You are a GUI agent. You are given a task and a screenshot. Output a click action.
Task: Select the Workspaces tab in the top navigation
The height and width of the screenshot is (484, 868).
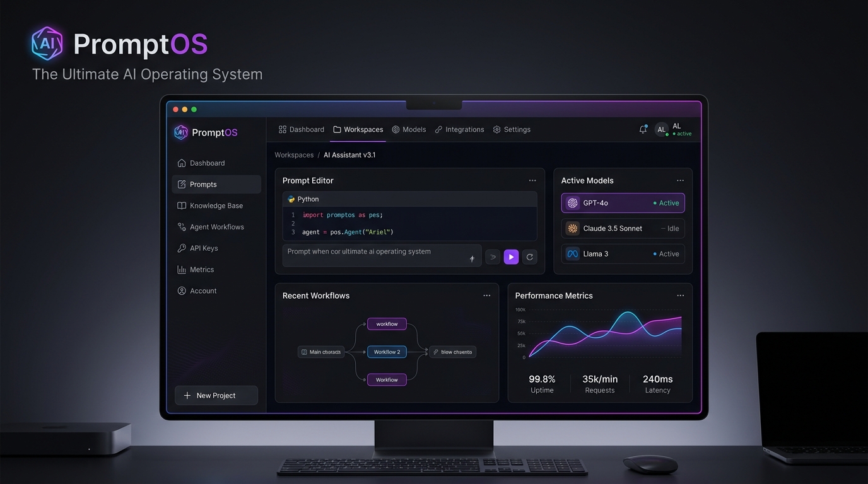point(358,130)
